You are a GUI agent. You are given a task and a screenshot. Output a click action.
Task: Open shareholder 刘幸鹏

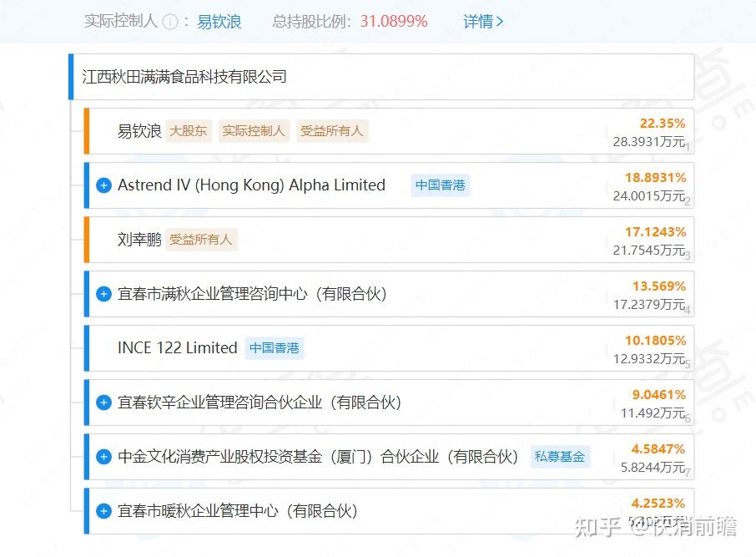pos(139,240)
